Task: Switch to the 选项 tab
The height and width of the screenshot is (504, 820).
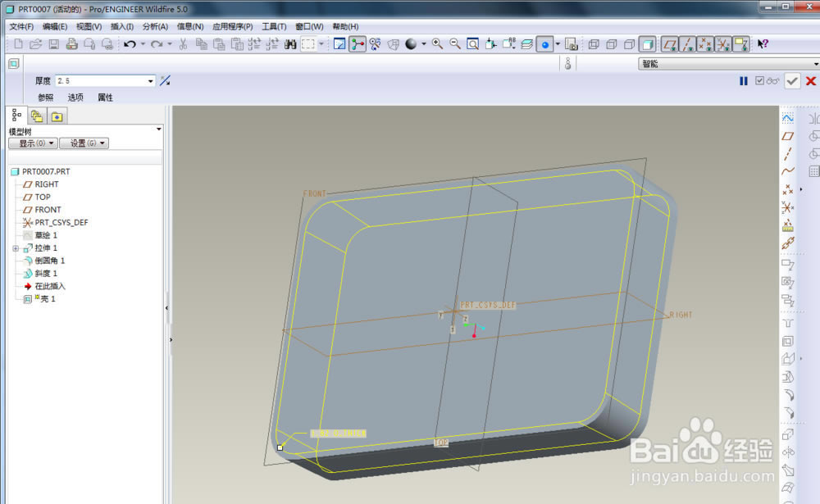Action: (75, 98)
